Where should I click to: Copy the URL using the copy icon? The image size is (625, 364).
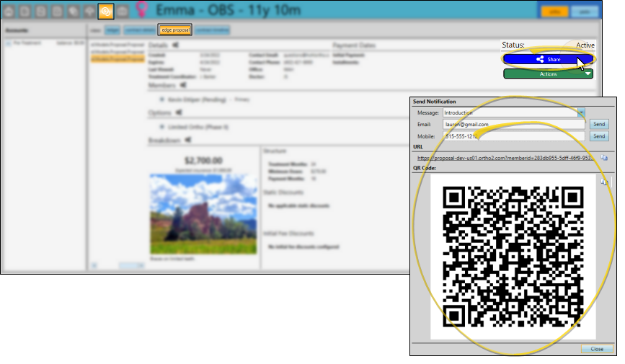point(604,157)
